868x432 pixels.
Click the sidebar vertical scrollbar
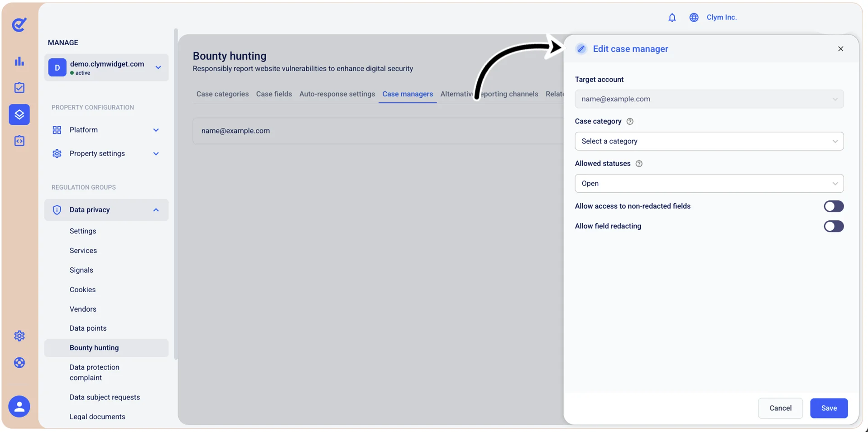(176, 194)
